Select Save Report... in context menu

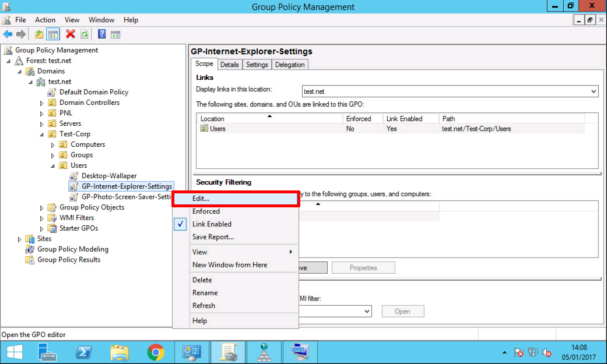[235, 237]
